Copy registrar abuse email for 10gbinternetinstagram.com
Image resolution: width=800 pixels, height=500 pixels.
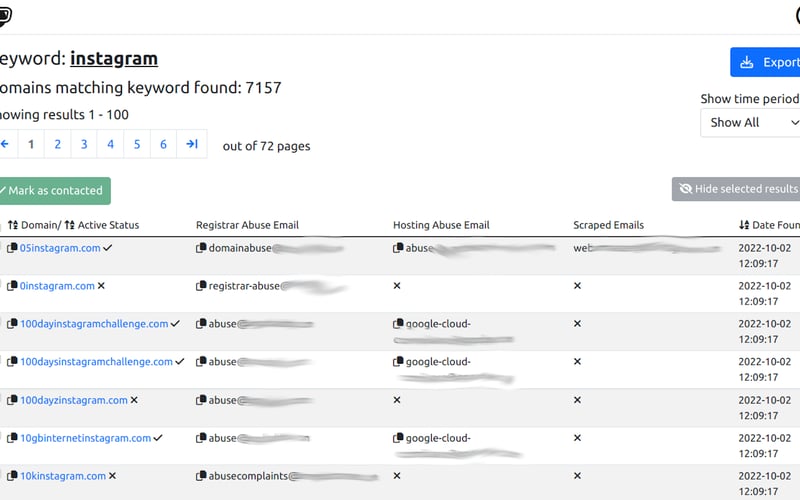pos(201,438)
